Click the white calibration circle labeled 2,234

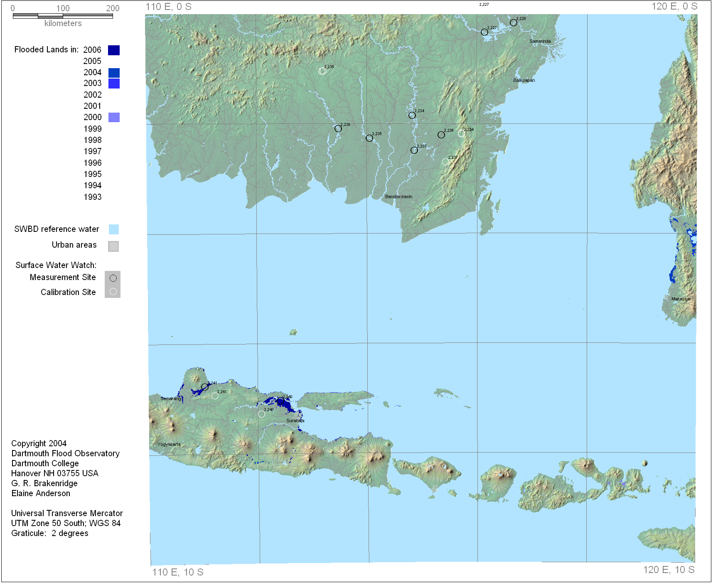pos(461,133)
